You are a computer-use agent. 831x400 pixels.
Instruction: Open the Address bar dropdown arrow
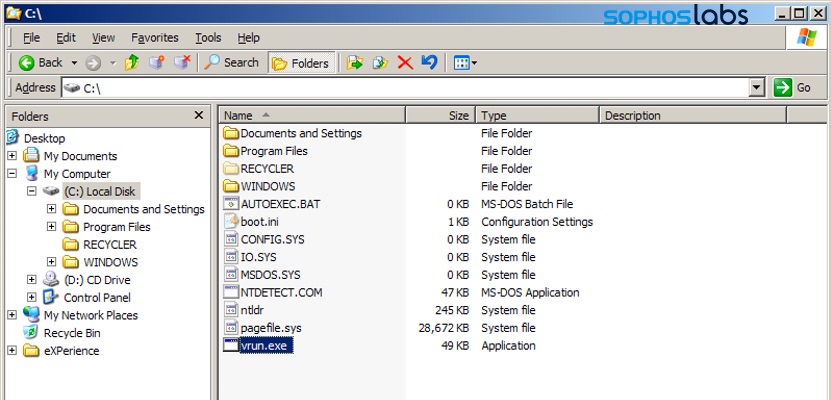click(757, 87)
